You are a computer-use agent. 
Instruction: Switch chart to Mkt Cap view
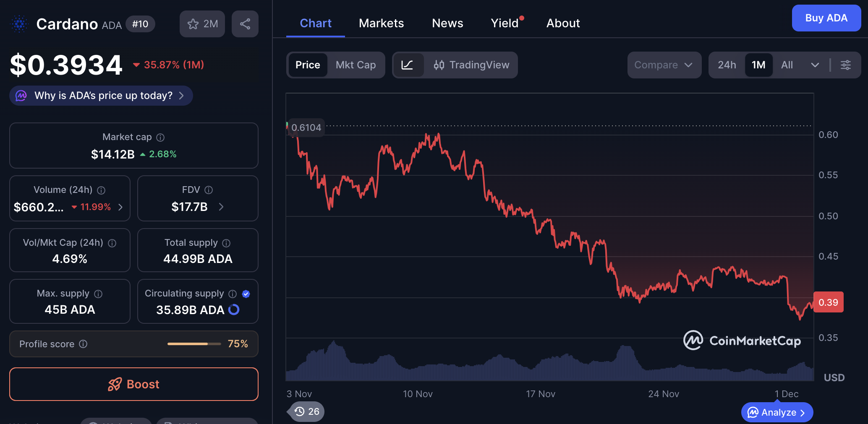click(x=356, y=65)
